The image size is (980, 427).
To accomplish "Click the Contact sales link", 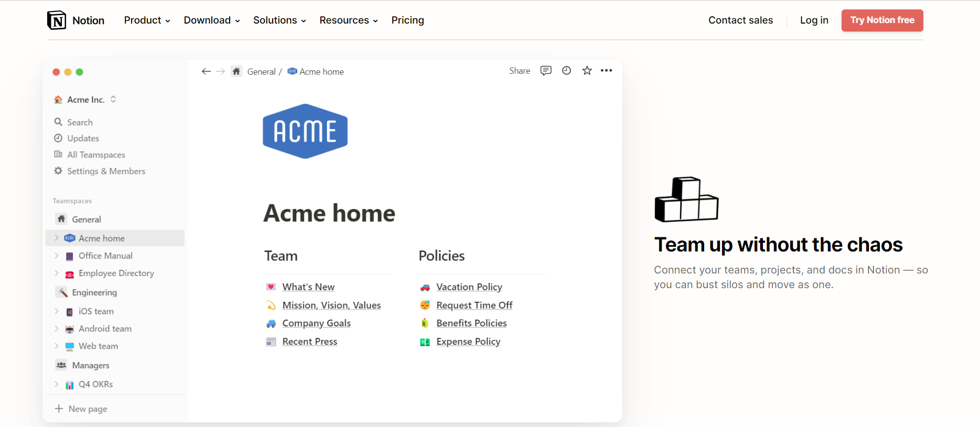I will coord(740,20).
